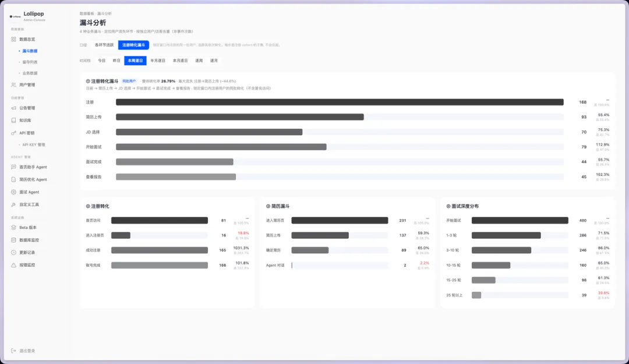Click the icon beside 简历漏斗 card title
The image size is (629, 364).
tap(268, 206)
